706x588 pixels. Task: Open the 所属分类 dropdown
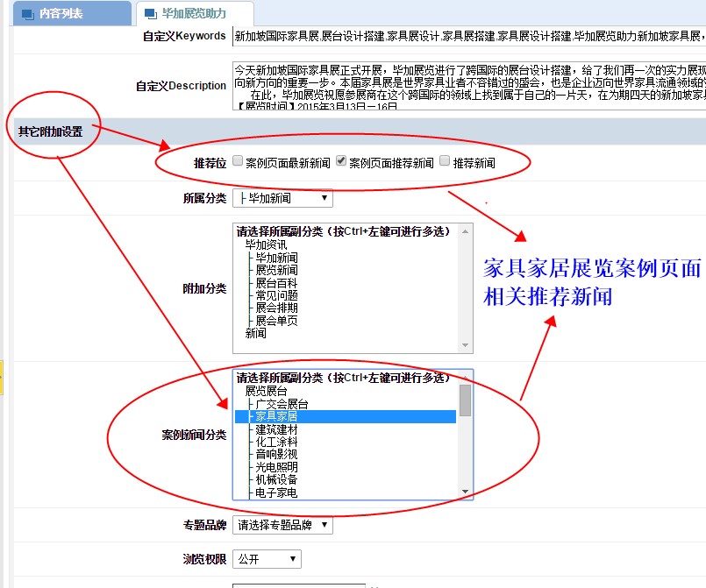point(282,199)
